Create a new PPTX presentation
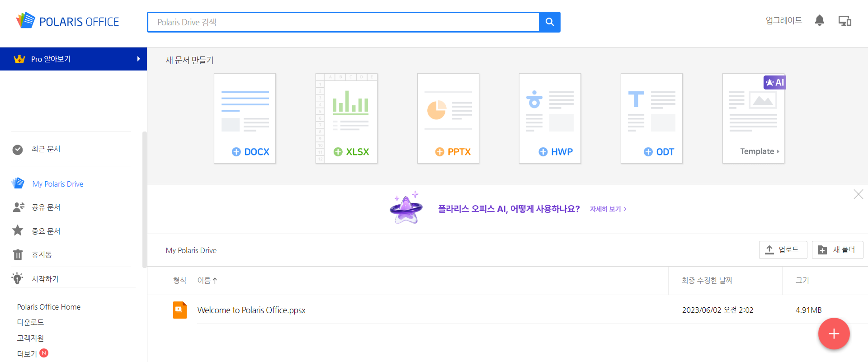 point(448,118)
